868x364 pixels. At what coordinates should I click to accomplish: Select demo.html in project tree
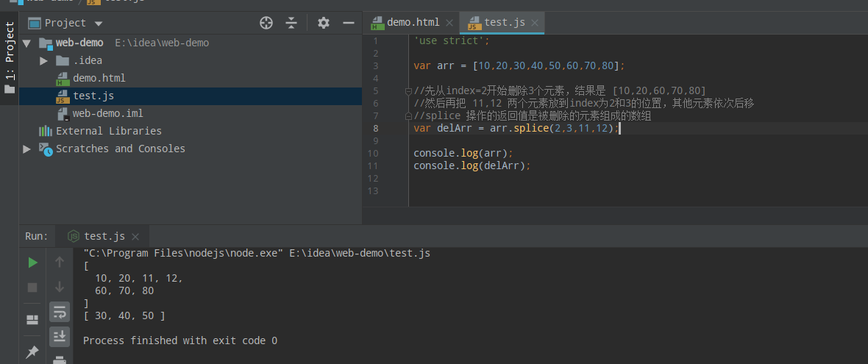[x=99, y=78]
